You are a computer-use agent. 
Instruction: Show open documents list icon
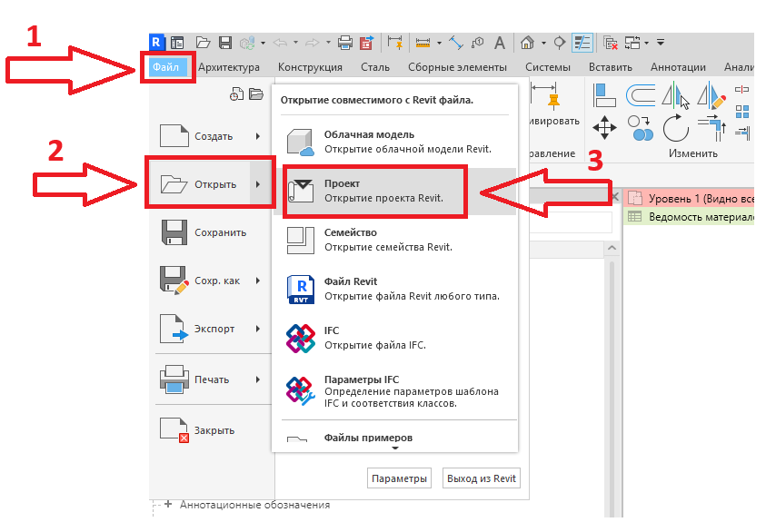tap(256, 94)
